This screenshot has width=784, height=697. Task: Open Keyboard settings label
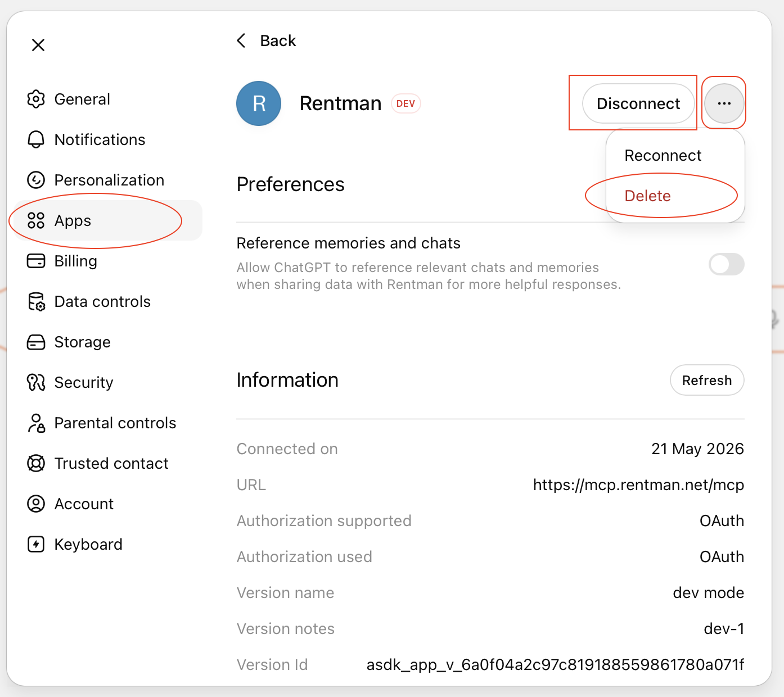[88, 544]
